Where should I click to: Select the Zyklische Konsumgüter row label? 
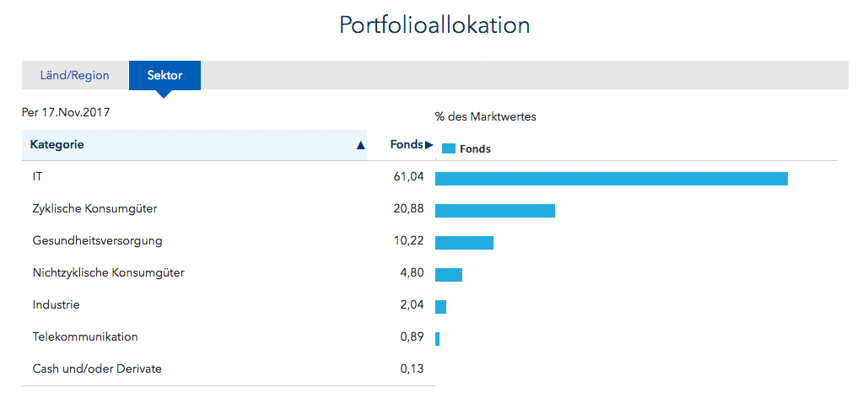(94, 209)
